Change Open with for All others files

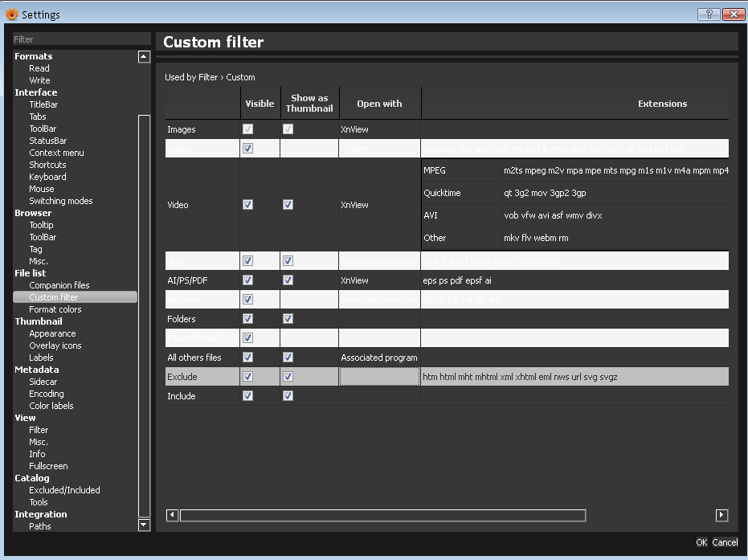(379, 358)
